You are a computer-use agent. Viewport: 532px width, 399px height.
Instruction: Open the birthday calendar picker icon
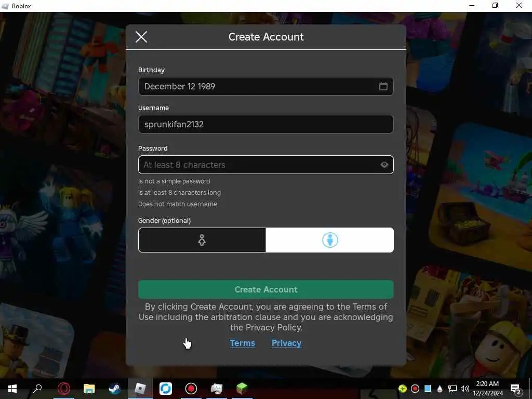coord(383,86)
